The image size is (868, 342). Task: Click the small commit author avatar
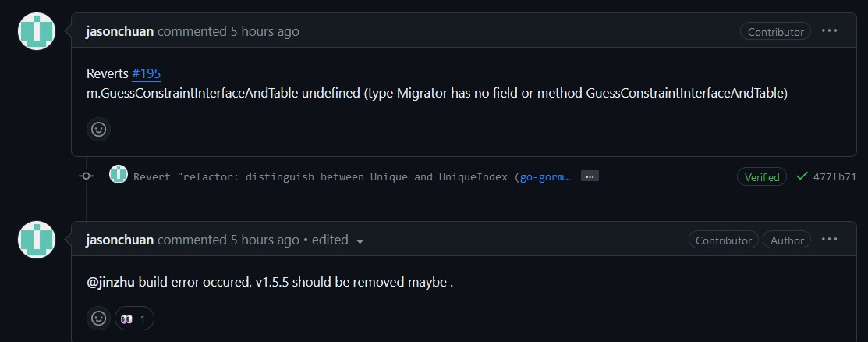click(119, 175)
